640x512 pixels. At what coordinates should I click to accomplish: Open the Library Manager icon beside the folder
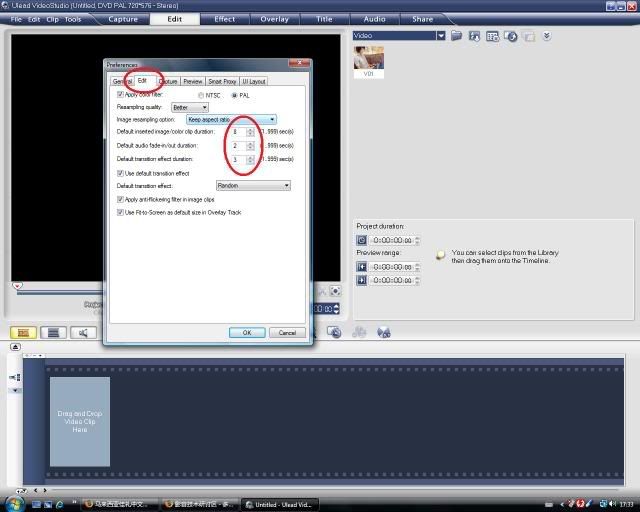click(475, 36)
